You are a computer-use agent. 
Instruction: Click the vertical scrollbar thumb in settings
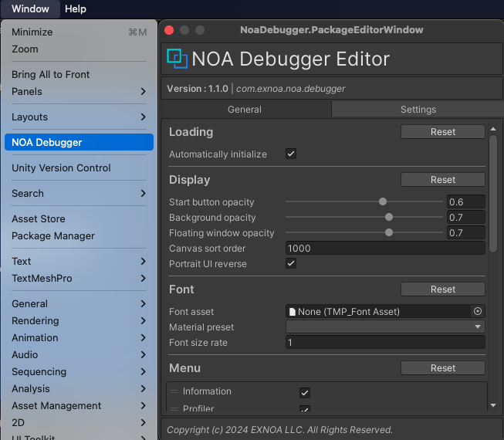pyautogui.click(x=493, y=194)
